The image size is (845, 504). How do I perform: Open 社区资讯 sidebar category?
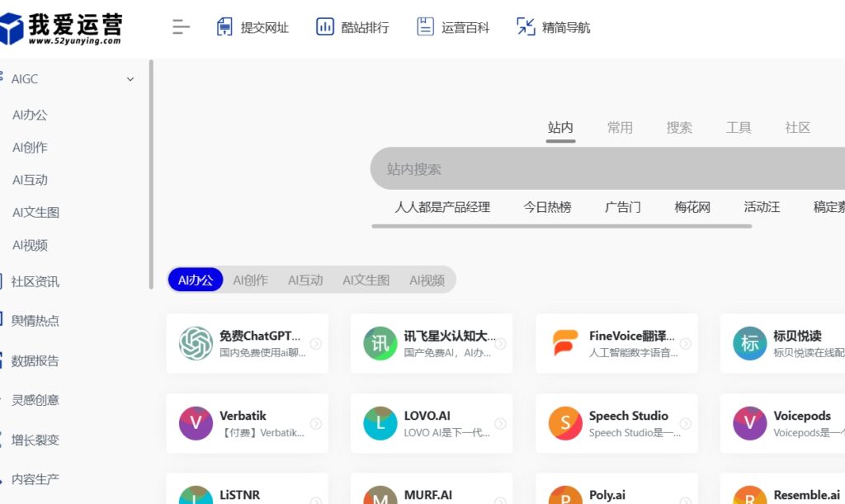pos(35,281)
